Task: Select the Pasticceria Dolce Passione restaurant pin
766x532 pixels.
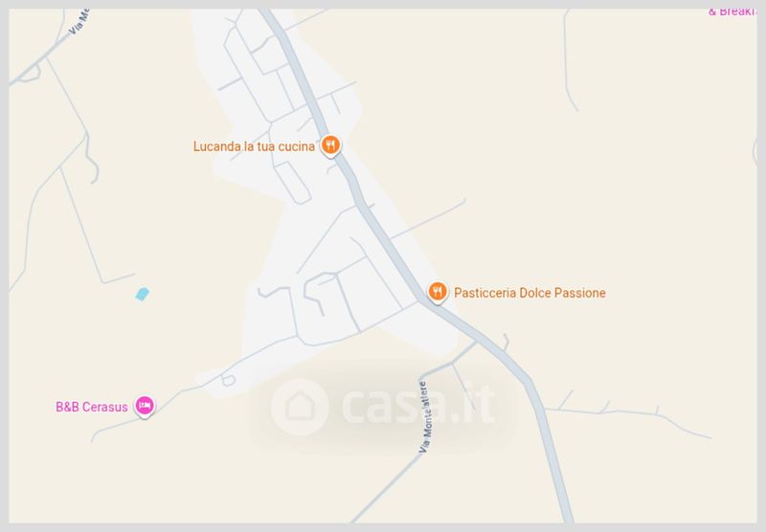Action: pos(438,292)
